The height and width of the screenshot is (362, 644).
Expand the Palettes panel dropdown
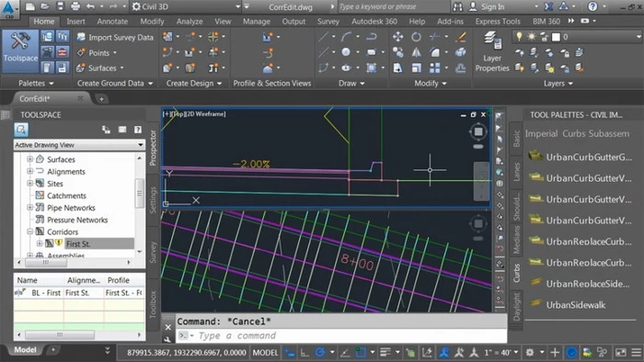[36, 84]
